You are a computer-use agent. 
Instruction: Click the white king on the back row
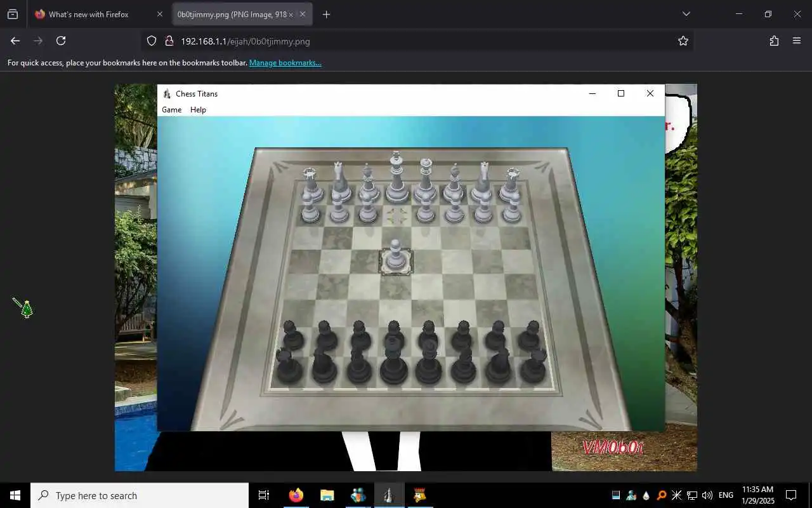click(396, 177)
